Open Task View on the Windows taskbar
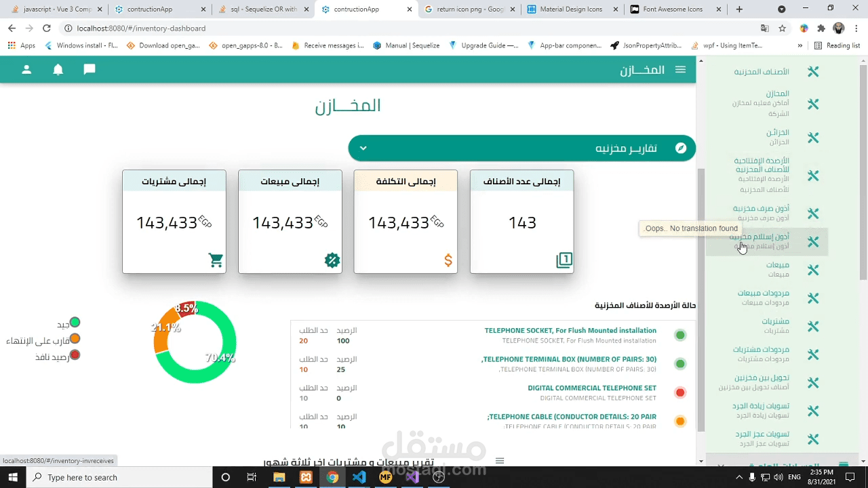The height and width of the screenshot is (488, 868). click(x=252, y=477)
